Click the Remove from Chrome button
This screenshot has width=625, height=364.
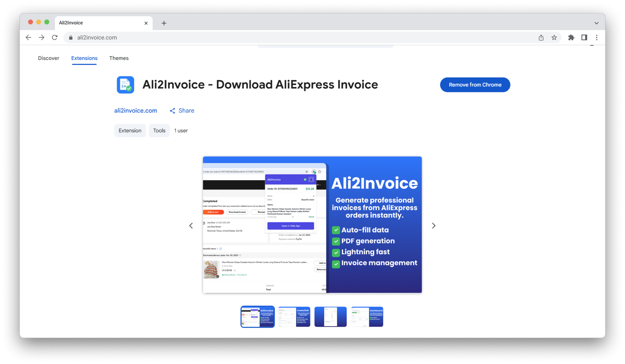(475, 85)
